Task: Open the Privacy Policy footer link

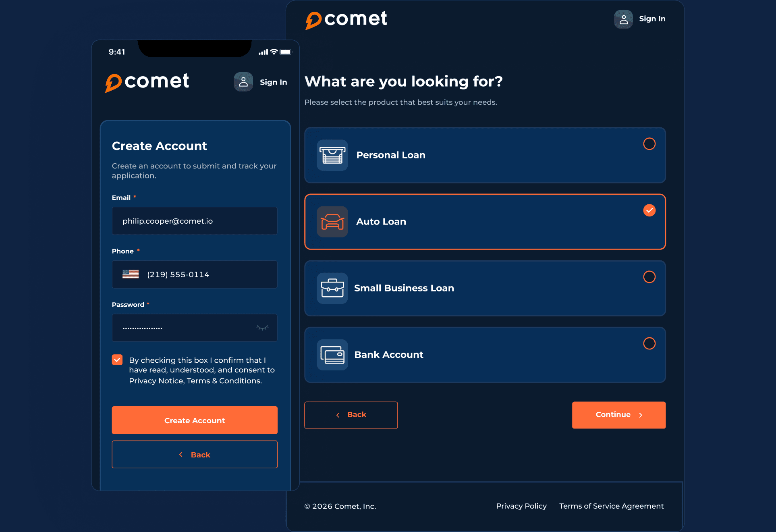Action: pos(521,506)
